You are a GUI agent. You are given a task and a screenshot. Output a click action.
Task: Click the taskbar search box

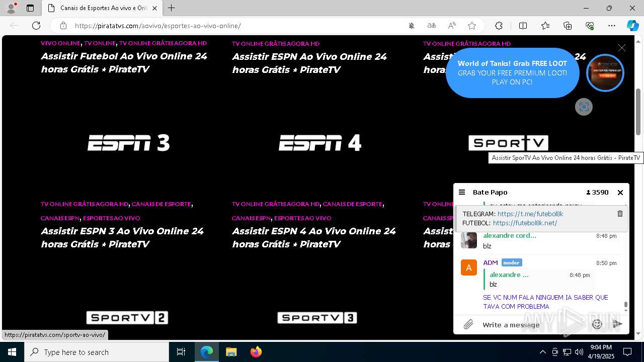point(97,352)
